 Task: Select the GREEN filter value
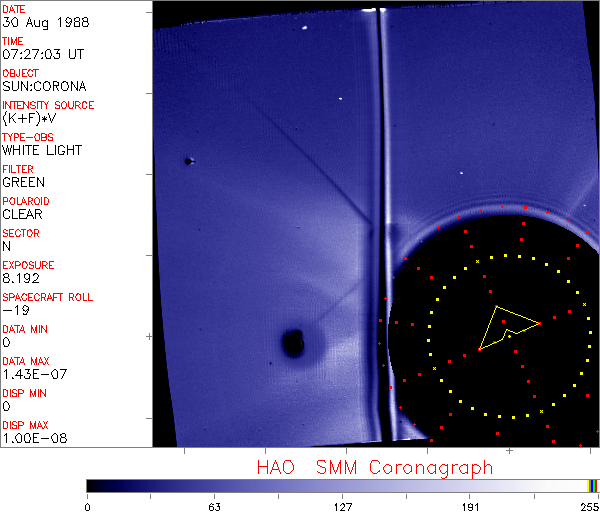tap(23, 182)
